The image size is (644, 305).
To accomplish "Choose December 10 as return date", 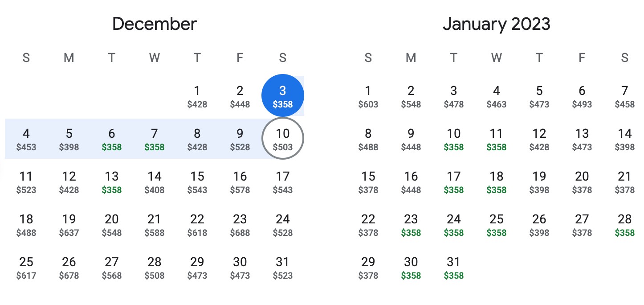I will [282, 139].
